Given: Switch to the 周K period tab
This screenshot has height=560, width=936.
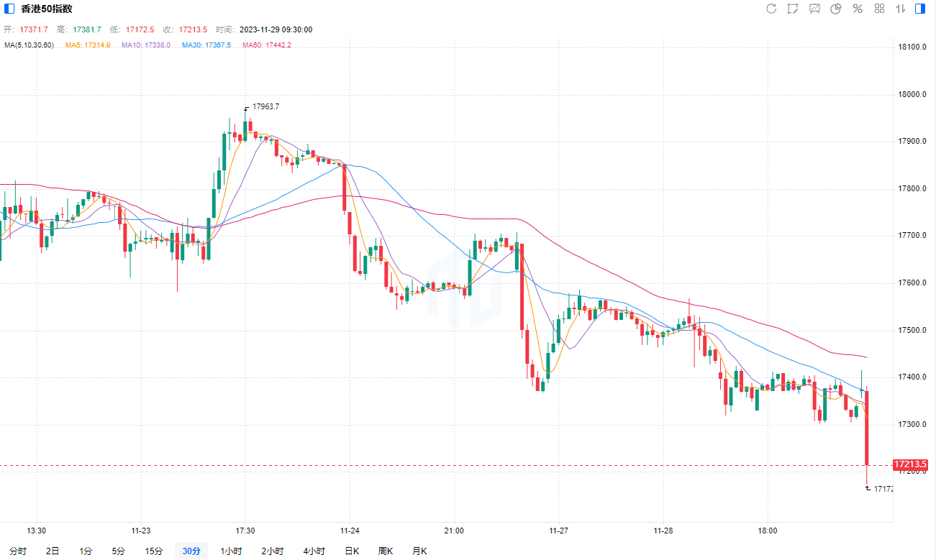Looking at the screenshot, I should pos(386,551).
